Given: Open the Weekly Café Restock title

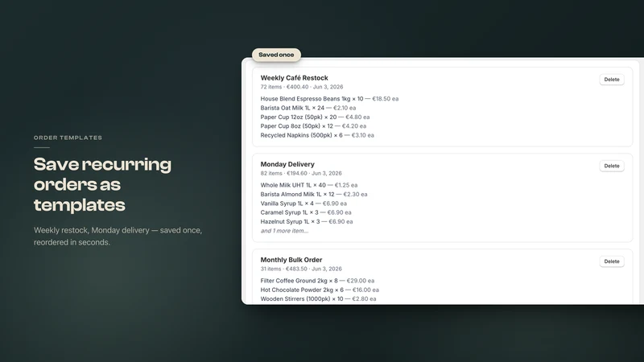Looking at the screenshot, I should (294, 78).
